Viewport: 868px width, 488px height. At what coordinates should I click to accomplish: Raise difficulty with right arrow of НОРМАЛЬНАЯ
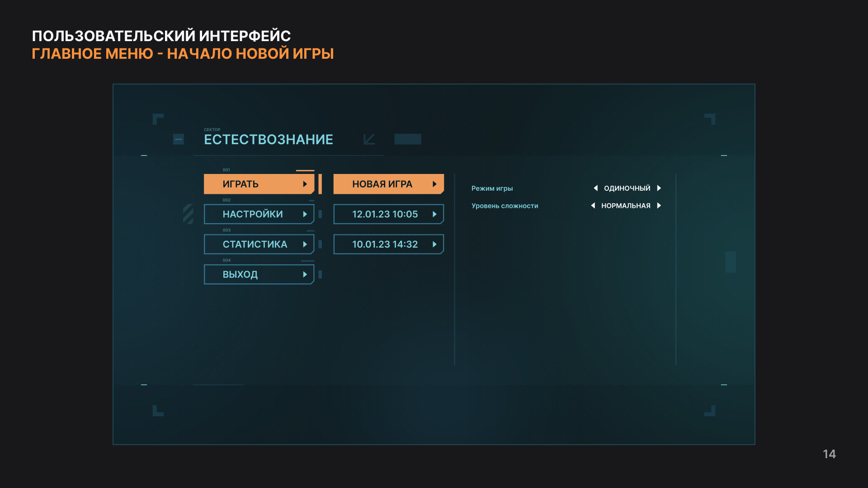click(659, 206)
